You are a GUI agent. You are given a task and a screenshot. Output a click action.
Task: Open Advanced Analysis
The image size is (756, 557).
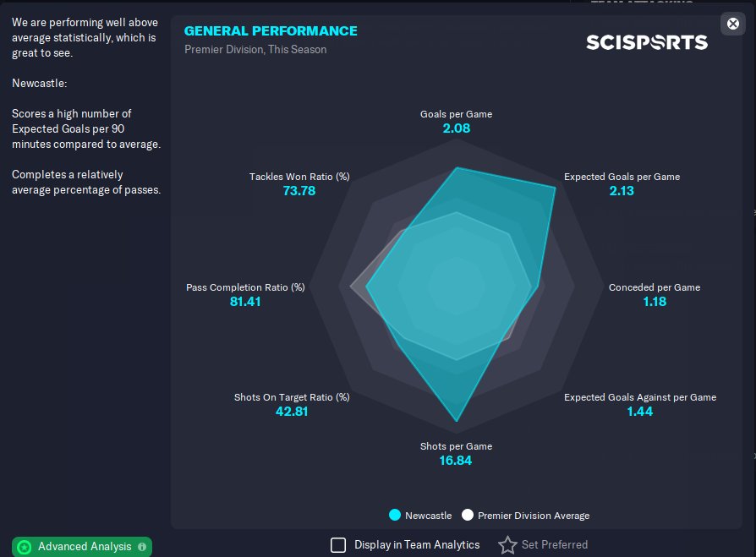(85, 547)
